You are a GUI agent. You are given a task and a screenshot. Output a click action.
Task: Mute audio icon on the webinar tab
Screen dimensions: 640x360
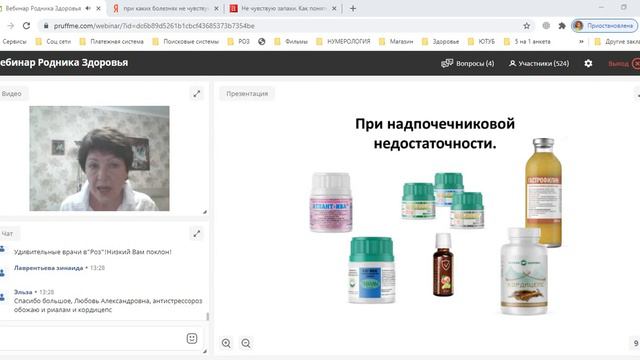coord(88,9)
